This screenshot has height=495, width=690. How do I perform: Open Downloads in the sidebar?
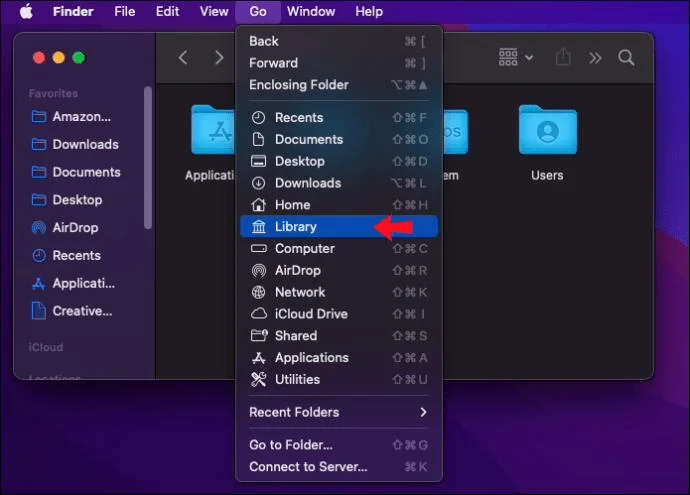coord(76,144)
